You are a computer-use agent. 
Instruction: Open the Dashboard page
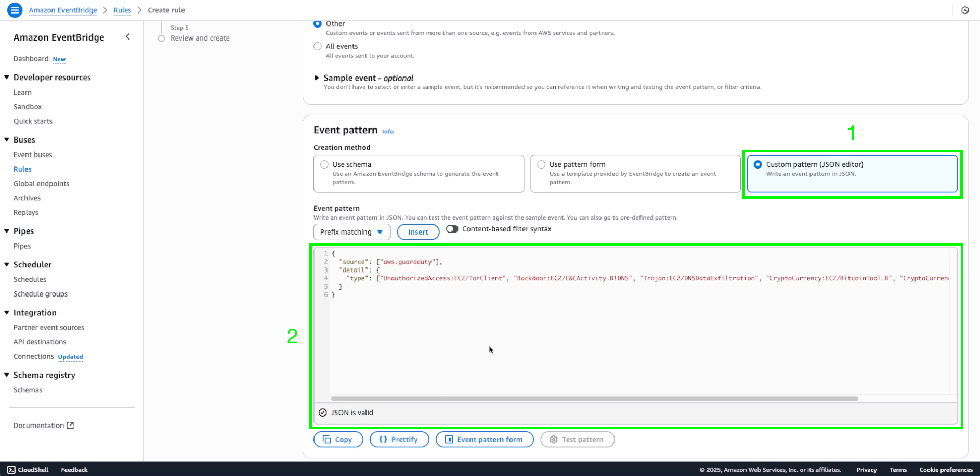pyautogui.click(x=31, y=59)
